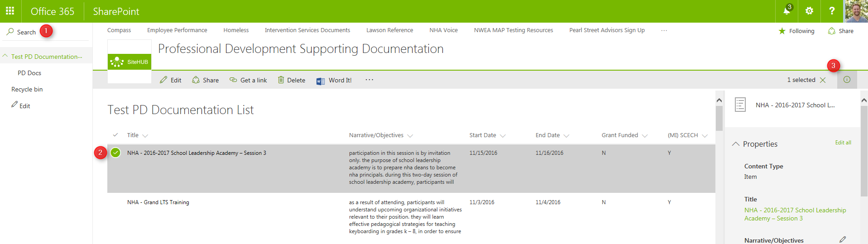Clear the selection with the X icon
This screenshot has height=244, width=868.
823,80
